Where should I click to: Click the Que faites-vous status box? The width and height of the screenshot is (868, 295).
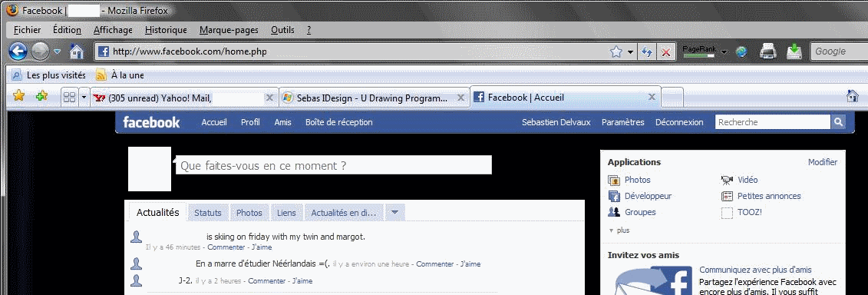(333, 165)
